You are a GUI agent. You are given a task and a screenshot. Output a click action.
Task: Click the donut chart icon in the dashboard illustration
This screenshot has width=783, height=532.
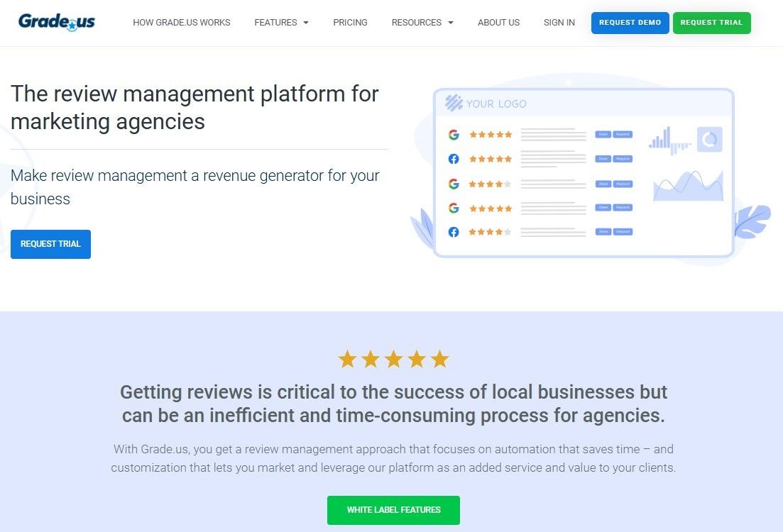(x=708, y=140)
